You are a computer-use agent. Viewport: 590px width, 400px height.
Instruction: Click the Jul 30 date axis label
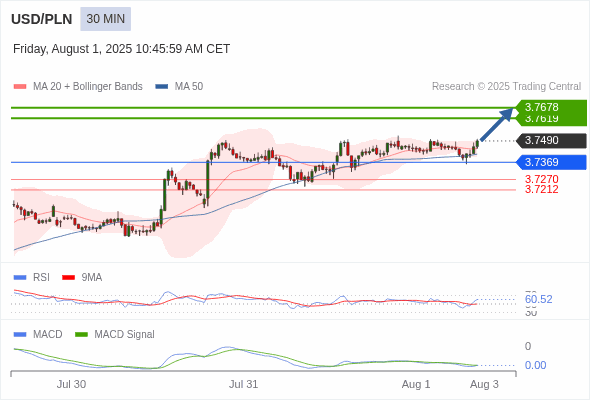[71, 384]
